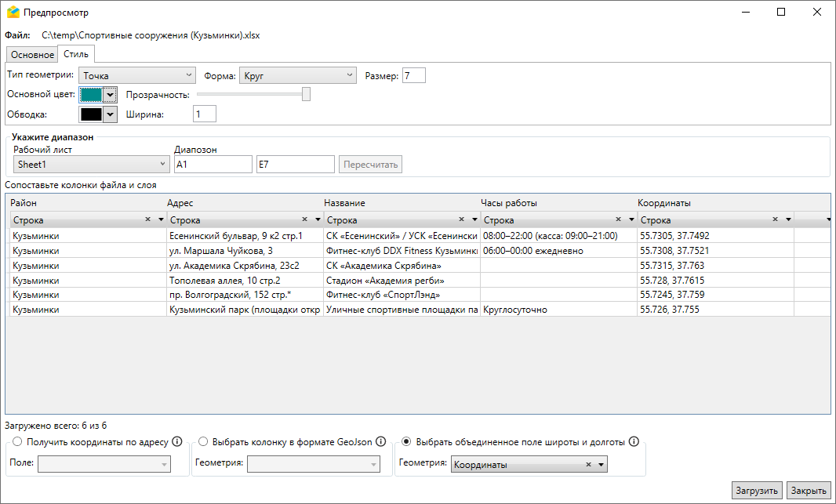Click the Размер size input field
This screenshot has height=504, width=836.
click(413, 76)
